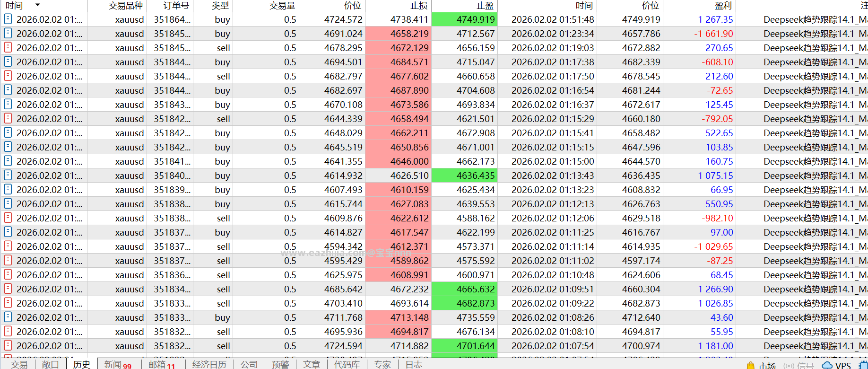Viewport: 868px width, 369px height.
Task: Click the deal icon in the row with price 4641.355
Action: 8,161
